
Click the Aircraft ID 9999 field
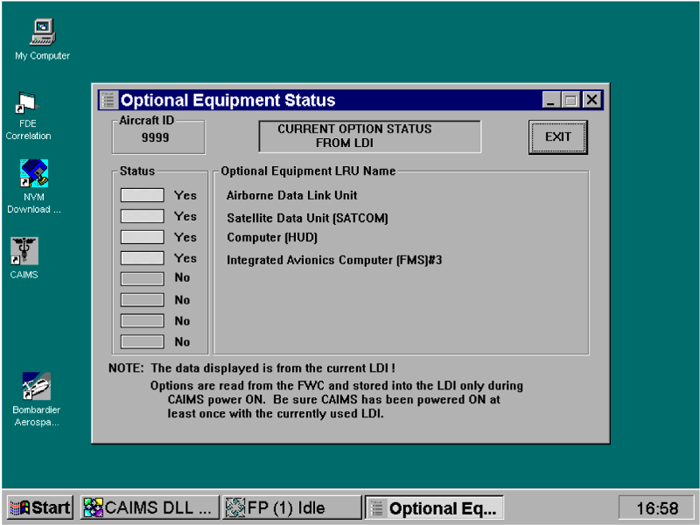pyautogui.click(x=155, y=137)
